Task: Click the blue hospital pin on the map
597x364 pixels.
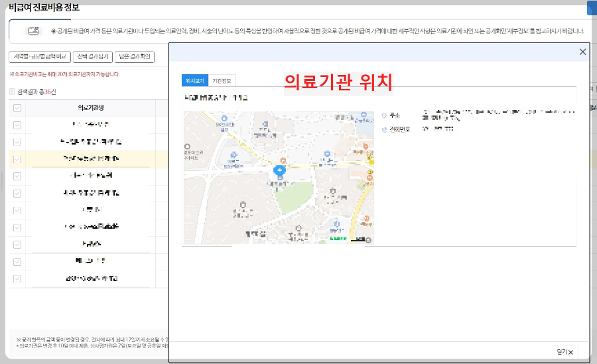Action: 279,170
